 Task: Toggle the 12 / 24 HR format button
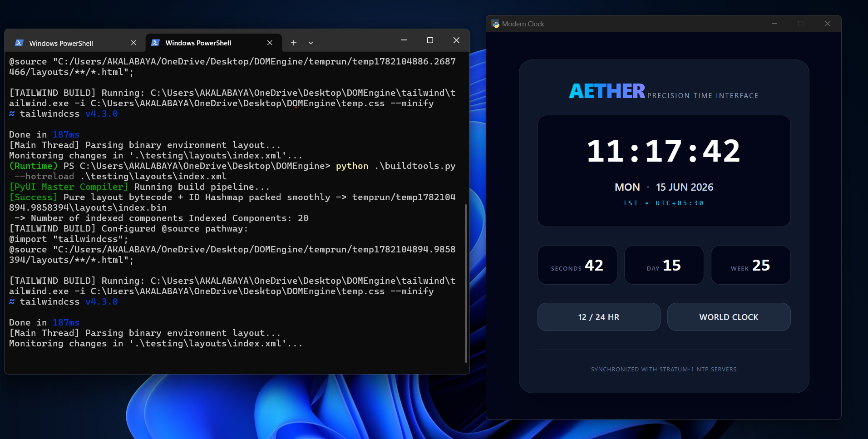coord(599,317)
